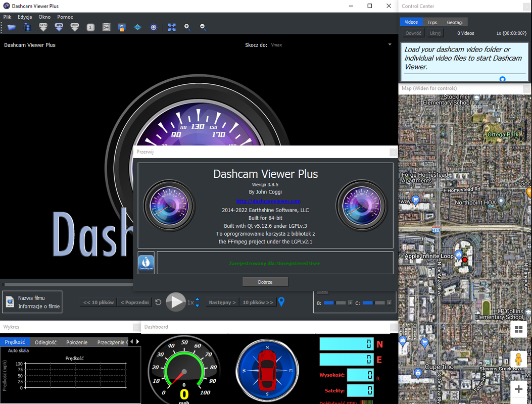532x404 pixels.
Task: Switch to the Trips tab
Action: point(432,22)
